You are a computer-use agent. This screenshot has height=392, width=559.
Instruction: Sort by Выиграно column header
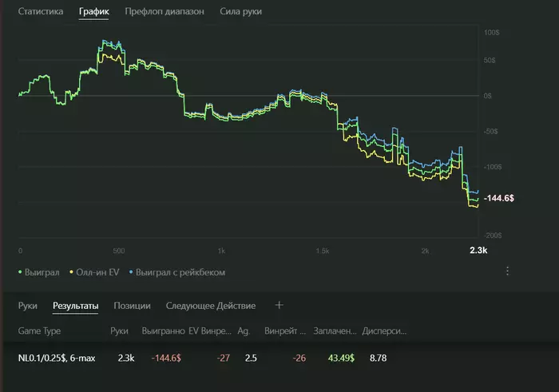(161, 331)
